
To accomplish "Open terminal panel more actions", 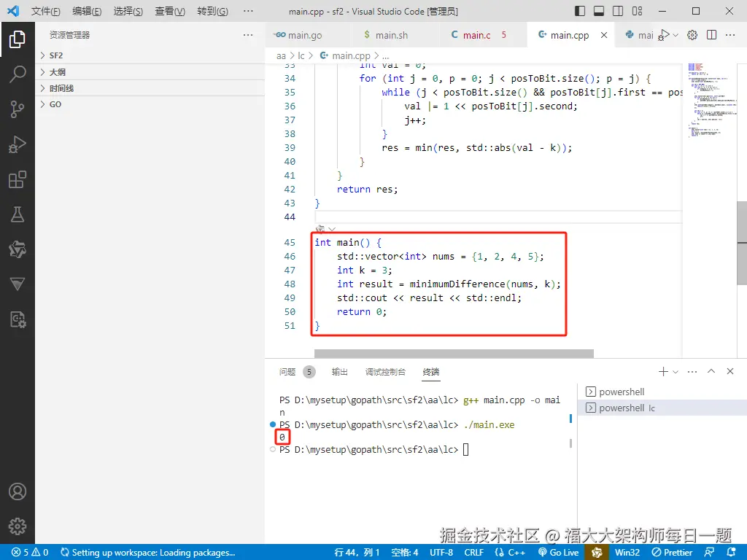I will 692,371.
